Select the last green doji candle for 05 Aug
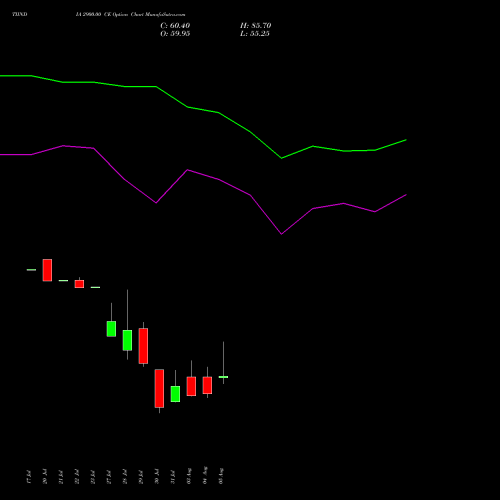This screenshot has width=500, height=500. 223,377
